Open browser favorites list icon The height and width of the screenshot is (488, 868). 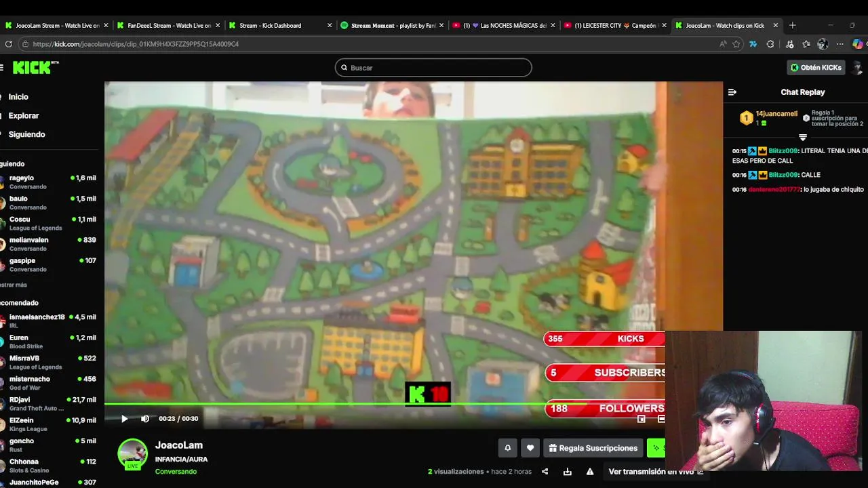806,44
